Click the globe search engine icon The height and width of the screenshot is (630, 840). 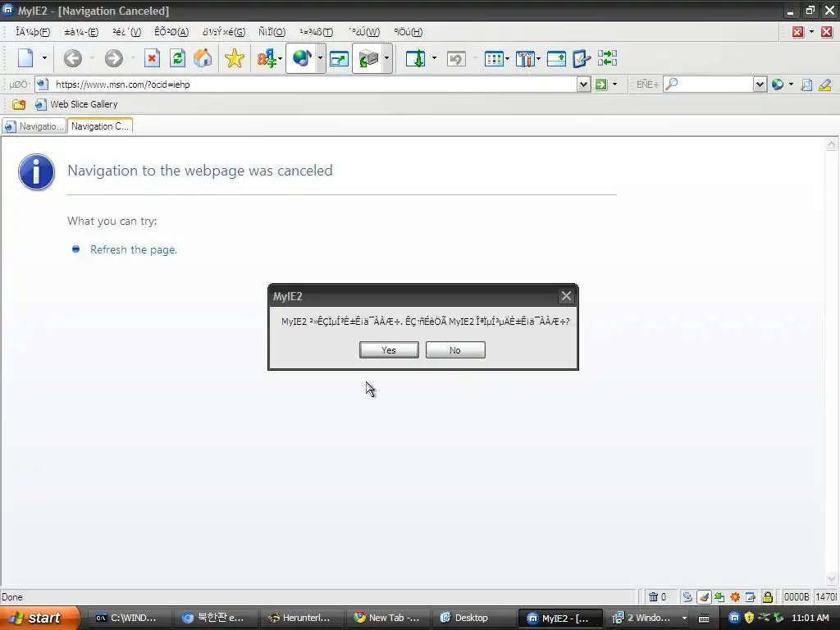point(778,84)
